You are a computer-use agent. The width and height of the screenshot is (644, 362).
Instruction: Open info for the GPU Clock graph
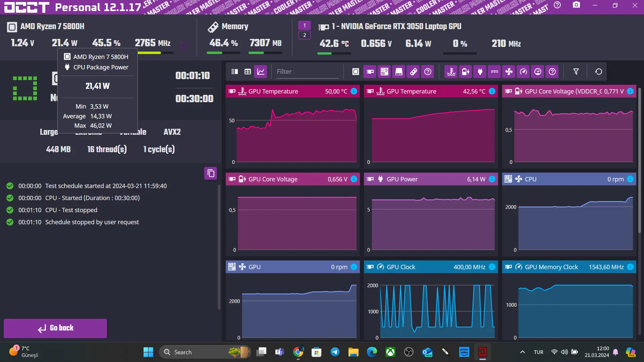(x=492, y=267)
